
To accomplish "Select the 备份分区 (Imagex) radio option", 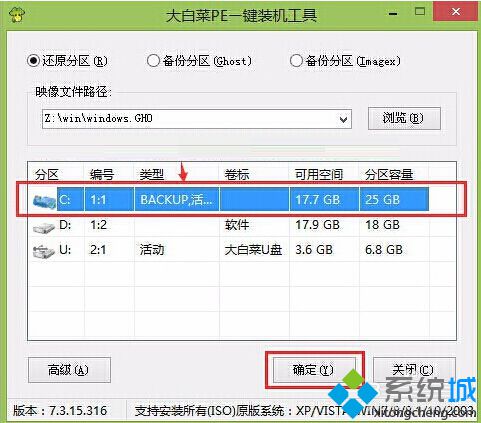I will click(345, 61).
